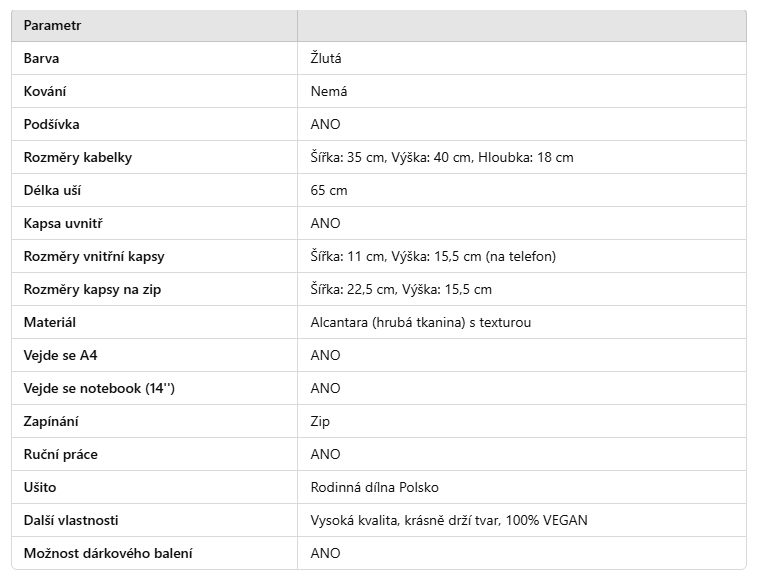783x576 pixels.
Task: Click the Rozměry kabelky label
Action: pyautogui.click(x=78, y=157)
